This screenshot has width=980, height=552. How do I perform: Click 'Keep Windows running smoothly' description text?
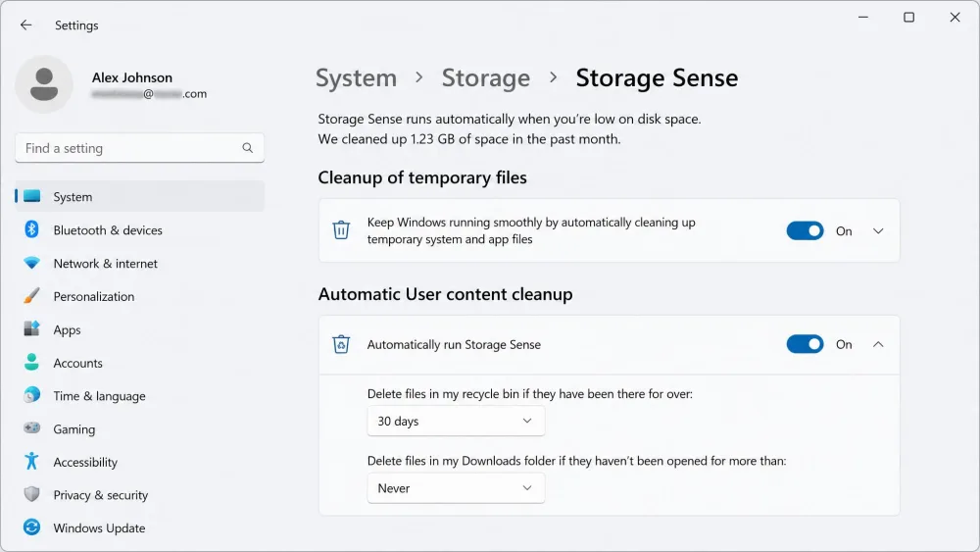pos(531,230)
